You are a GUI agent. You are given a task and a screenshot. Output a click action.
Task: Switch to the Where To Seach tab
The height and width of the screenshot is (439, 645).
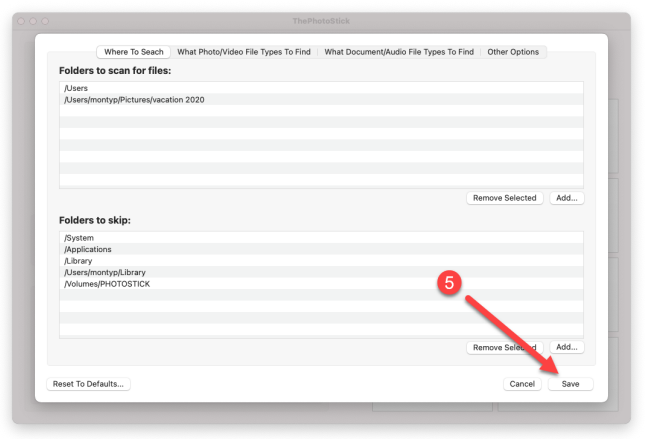click(134, 52)
